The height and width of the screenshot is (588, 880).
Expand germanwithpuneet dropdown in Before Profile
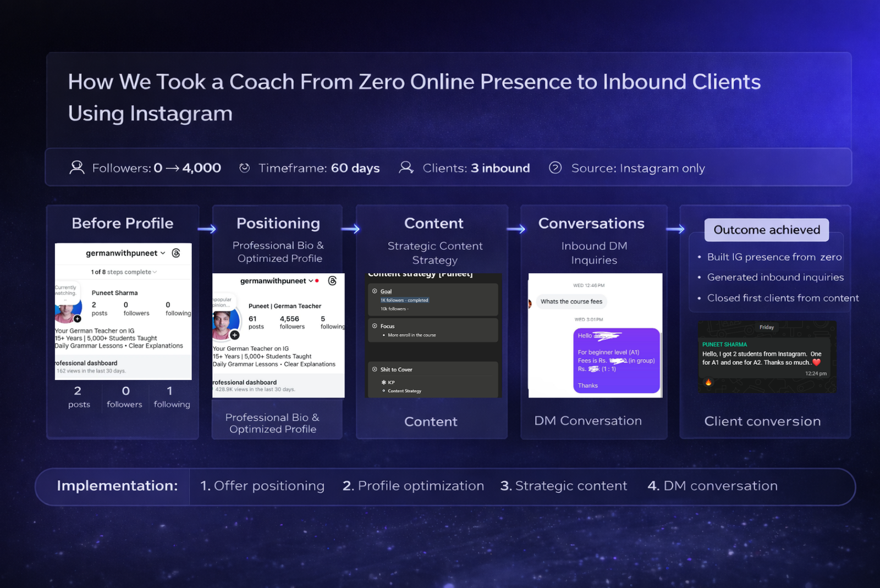tap(163, 253)
